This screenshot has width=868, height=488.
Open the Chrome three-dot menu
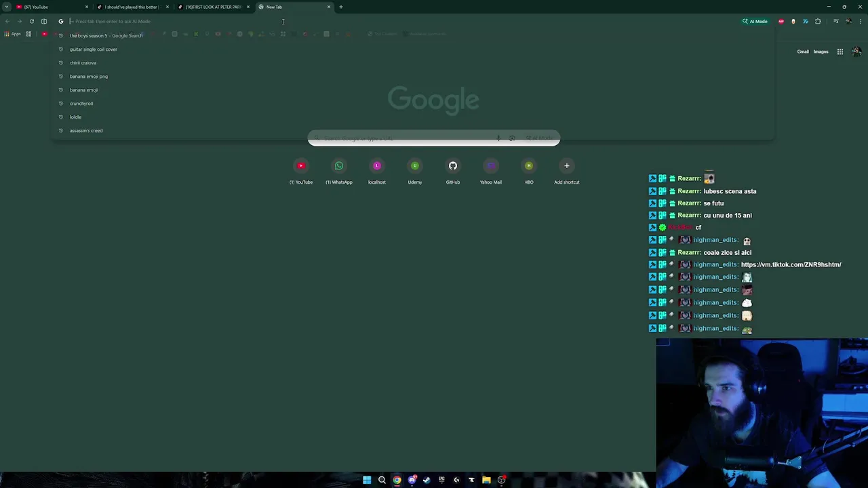pyautogui.click(x=861, y=21)
